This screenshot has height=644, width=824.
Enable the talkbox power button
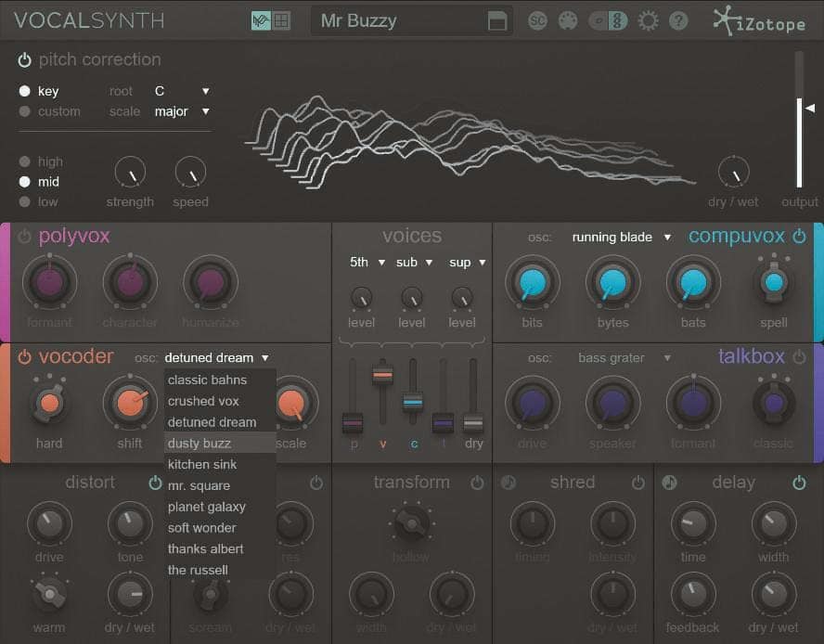(799, 357)
